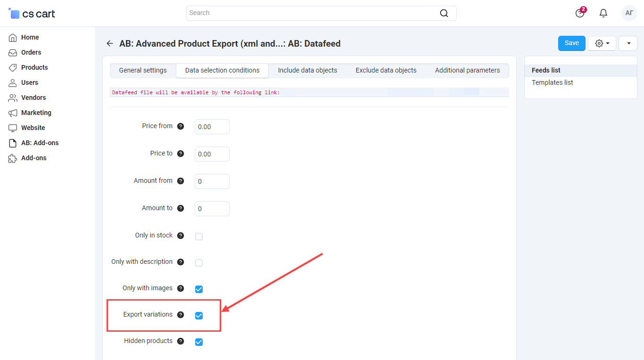Uncheck the Export variations checkbox

click(199, 316)
